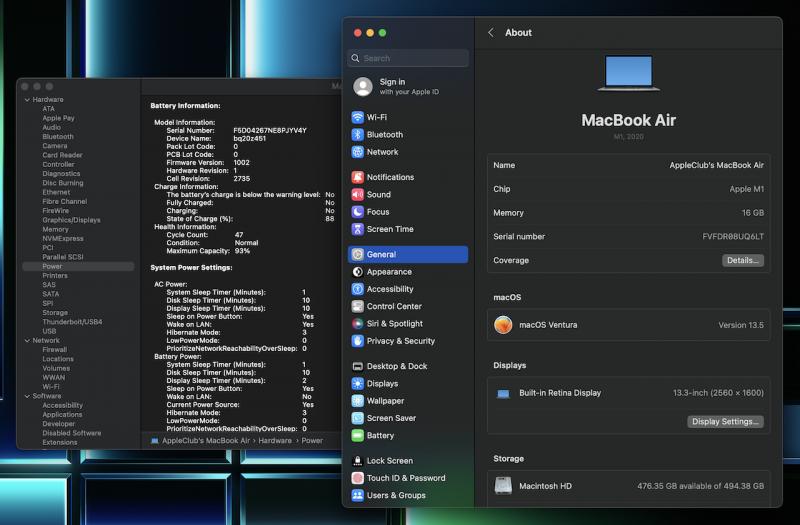Image resolution: width=800 pixels, height=525 pixels.
Task: Open Lock Screen padlock icon
Action: pyautogui.click(x=358, y=461)
